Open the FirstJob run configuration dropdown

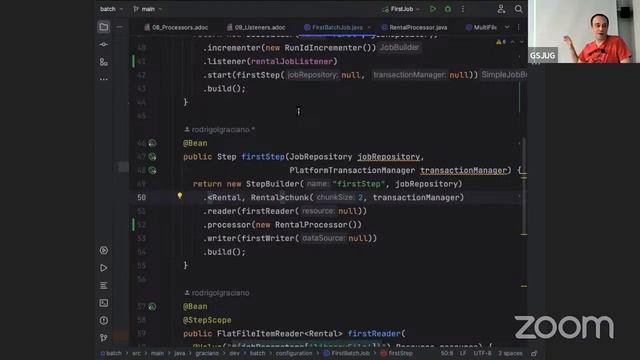pyautogui.click(x=400, y=9)
